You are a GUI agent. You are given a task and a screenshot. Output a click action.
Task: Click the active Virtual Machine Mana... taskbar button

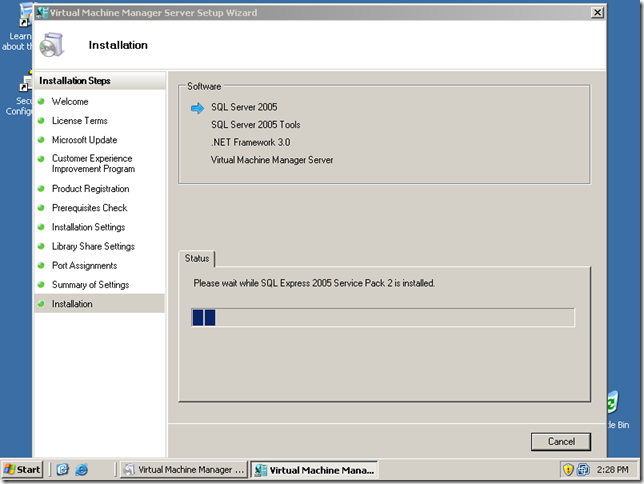[314, 470]
